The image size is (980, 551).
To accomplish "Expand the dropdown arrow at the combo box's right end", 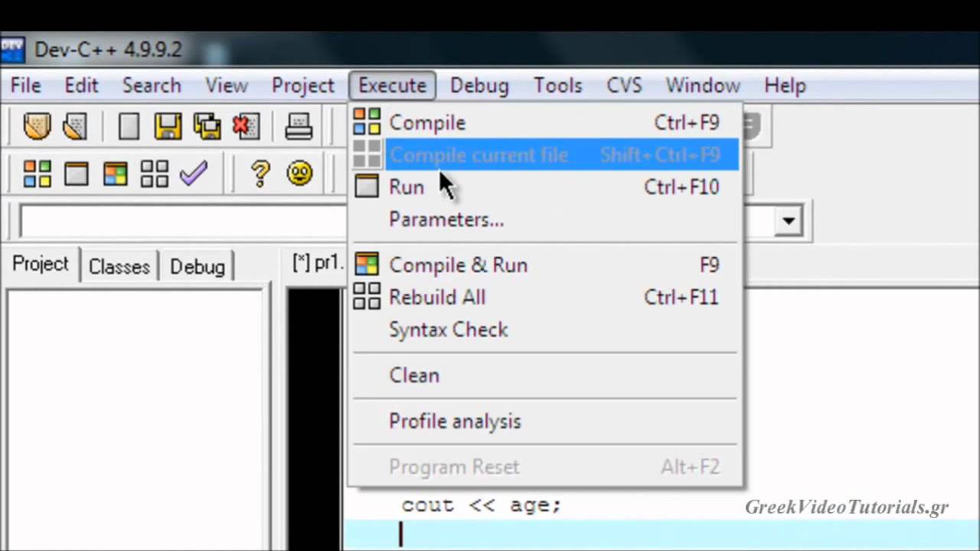I will (x=788, y=222).
